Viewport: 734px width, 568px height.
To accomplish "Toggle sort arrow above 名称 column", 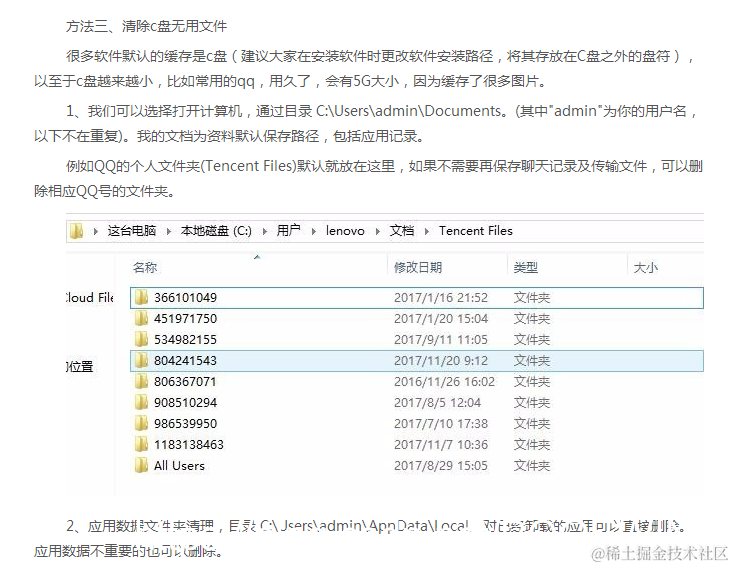I will (257, 257).
